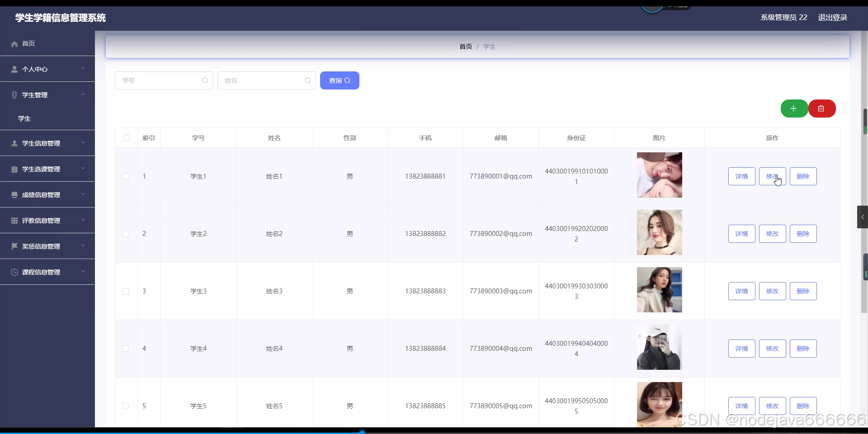Open 详情 for 学生1

point(741,176)
